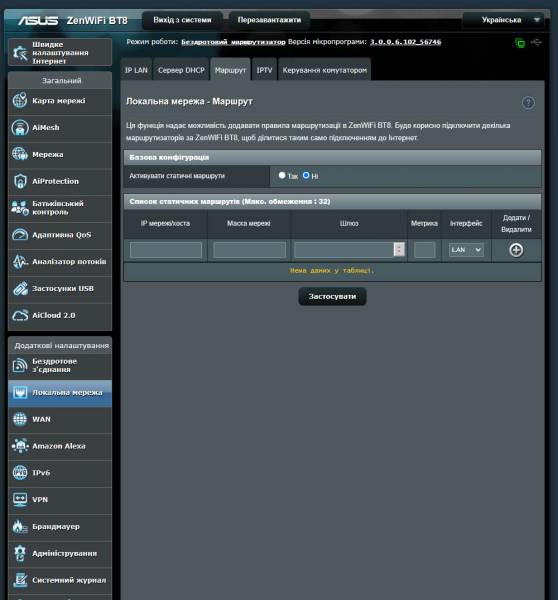Click the Адміністрування gear icon

20,553
